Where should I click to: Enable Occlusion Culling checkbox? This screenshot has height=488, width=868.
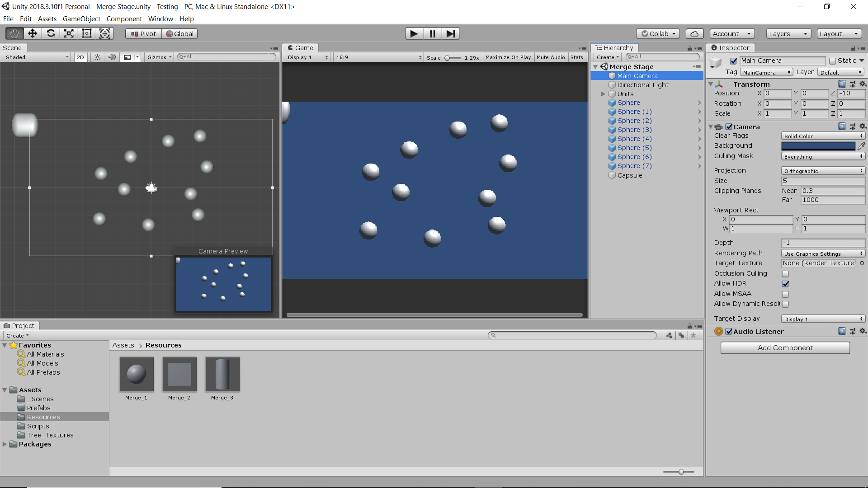pos(785,274)
